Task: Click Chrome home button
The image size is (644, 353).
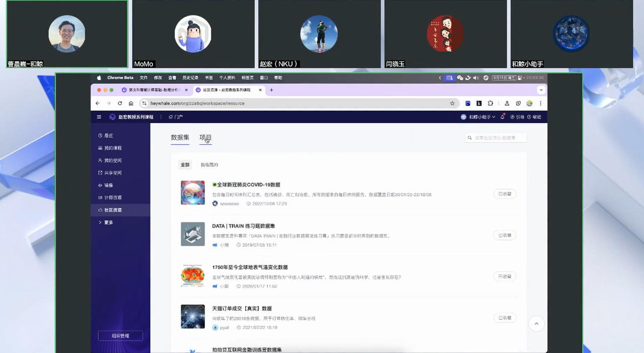Action: pos(131,103)
